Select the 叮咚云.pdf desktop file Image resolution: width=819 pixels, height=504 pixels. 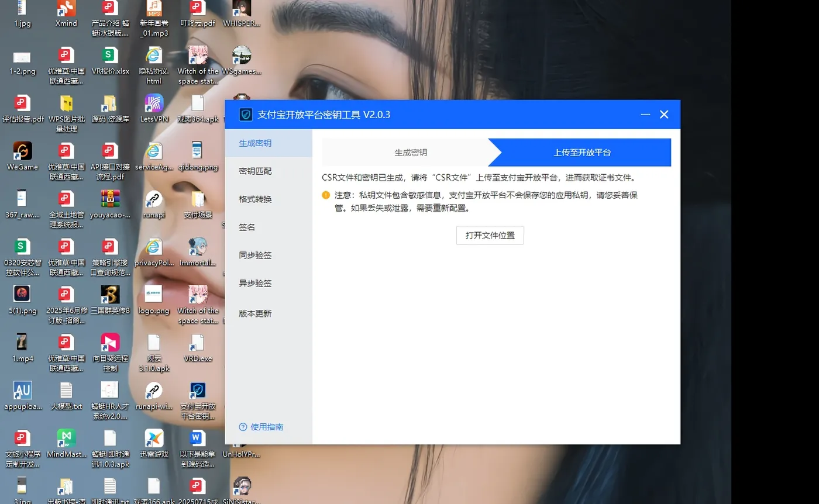point(198,14)
